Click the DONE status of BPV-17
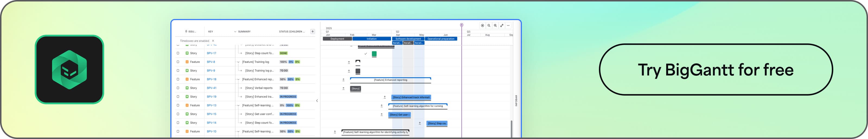This screenshot has height=139, width=868. click(284, 53)
